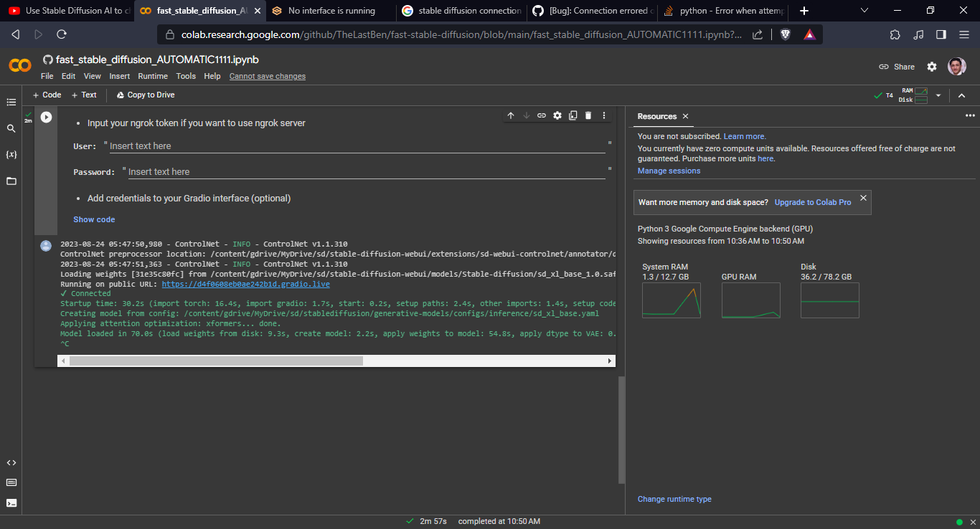Open the Find and replace sidebar

pos(11,128)
